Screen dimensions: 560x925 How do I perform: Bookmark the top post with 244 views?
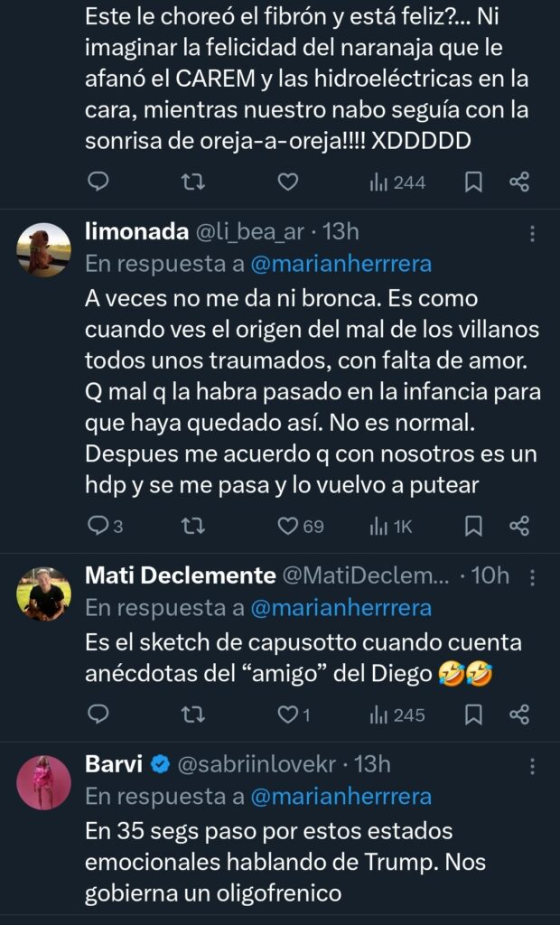coord(472,182)
